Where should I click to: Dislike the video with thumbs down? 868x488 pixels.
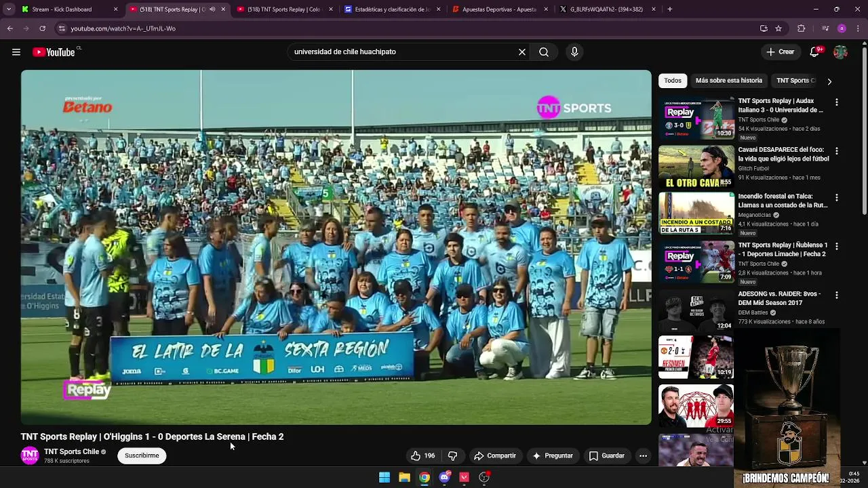452,456
